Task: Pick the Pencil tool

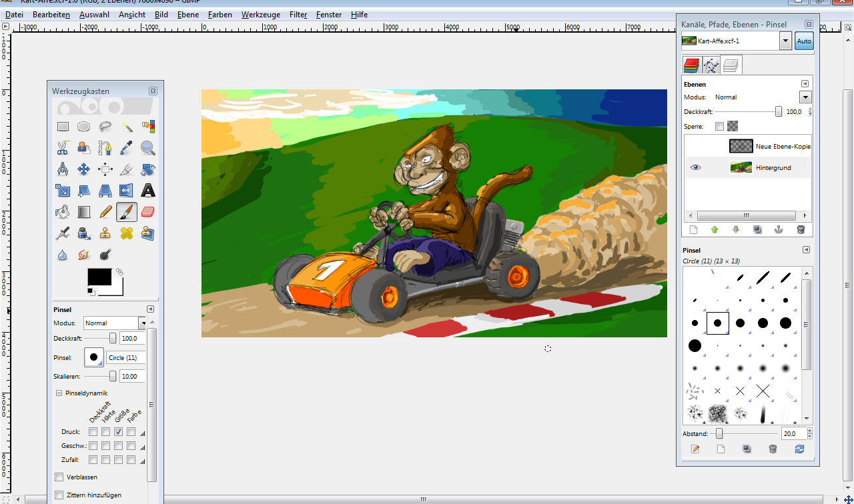Action: tap(105, 212)
